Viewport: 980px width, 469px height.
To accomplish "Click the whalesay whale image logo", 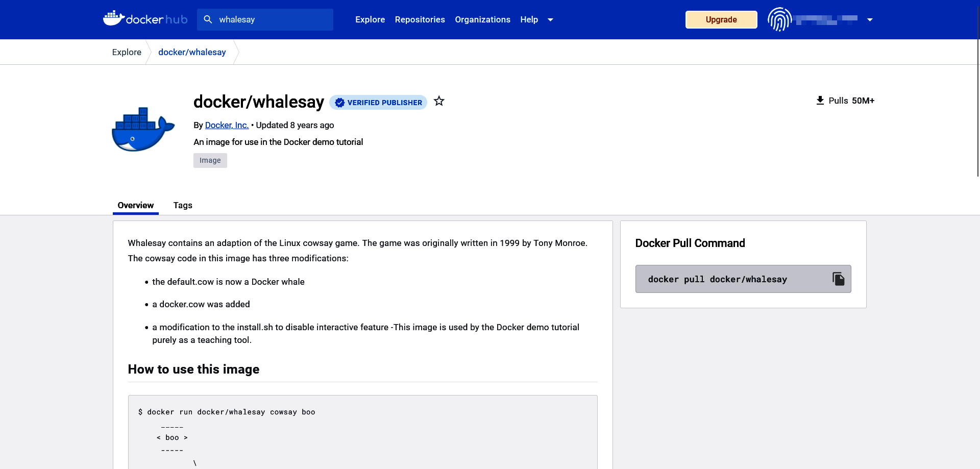I will coord(143,130).
